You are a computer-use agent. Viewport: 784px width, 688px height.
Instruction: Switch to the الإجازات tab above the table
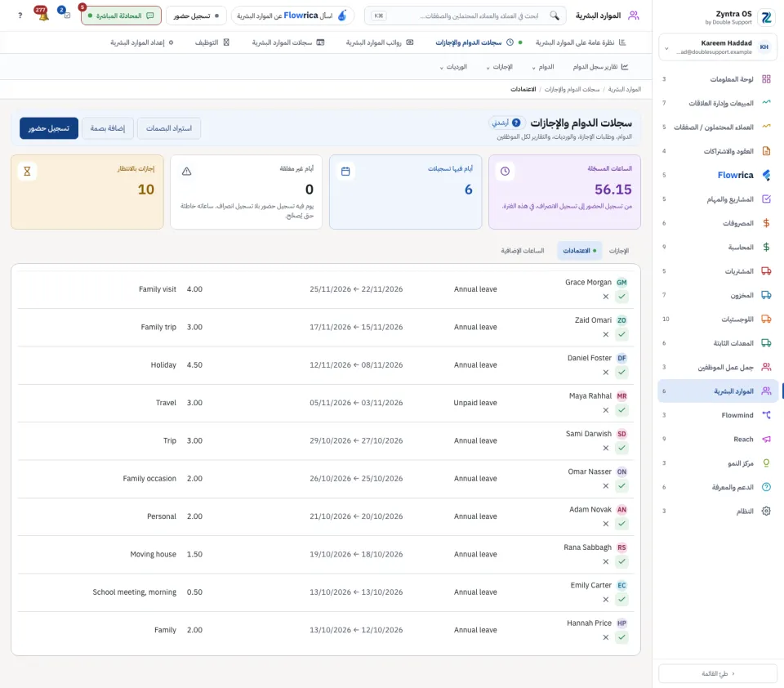619,251
